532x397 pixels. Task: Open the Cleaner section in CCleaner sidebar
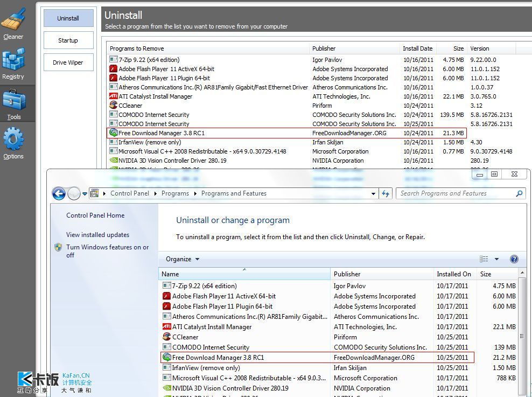point(13,24)
